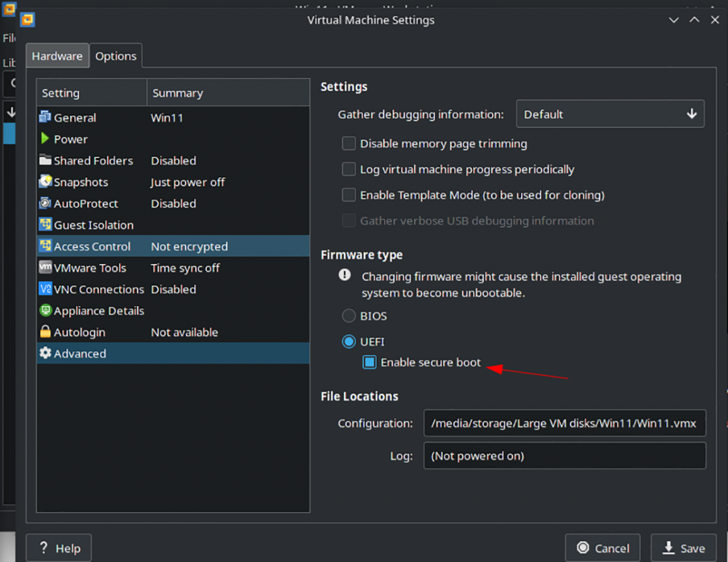Click the VMware Tools icon
728x562 pixels.
click(x=46, y=267)
